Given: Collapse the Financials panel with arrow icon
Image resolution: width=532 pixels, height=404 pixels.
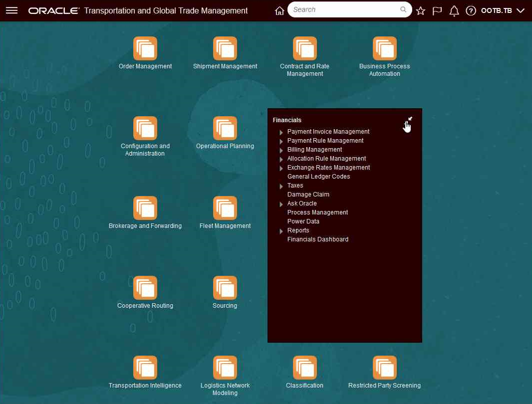Looking at the screenshot, I should point(410,119).
